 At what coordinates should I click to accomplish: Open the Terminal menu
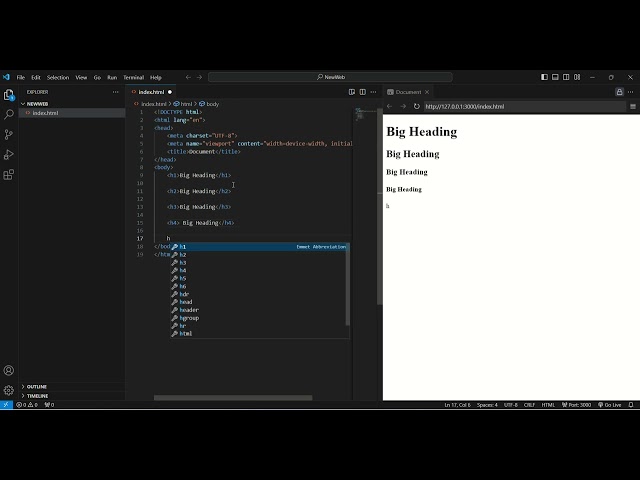(x=133, y=77)
